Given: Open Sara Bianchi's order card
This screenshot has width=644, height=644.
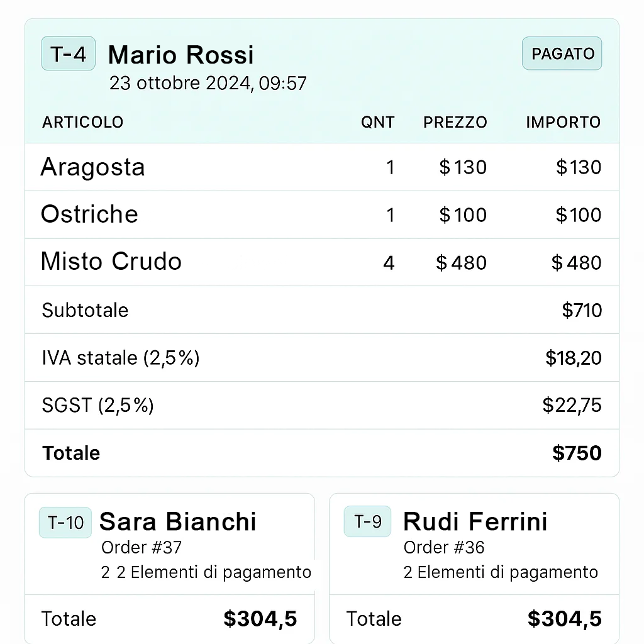Looking at the screenshot, I should [170, 566].
